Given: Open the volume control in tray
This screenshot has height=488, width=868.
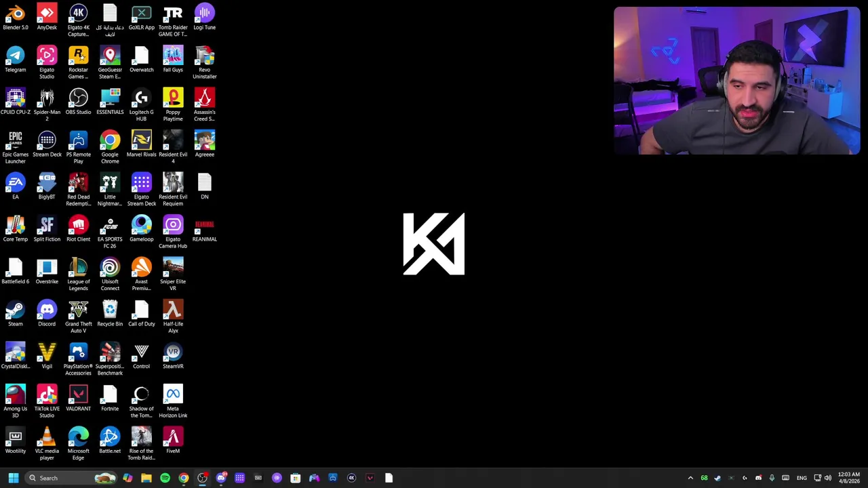Looking at the screenshot, I should (828, 478).
